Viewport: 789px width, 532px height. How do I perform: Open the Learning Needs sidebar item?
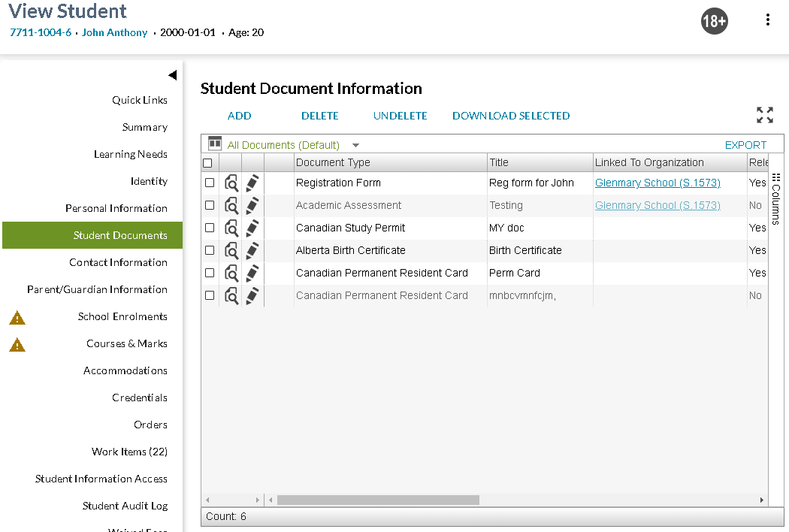pos(130,154)
